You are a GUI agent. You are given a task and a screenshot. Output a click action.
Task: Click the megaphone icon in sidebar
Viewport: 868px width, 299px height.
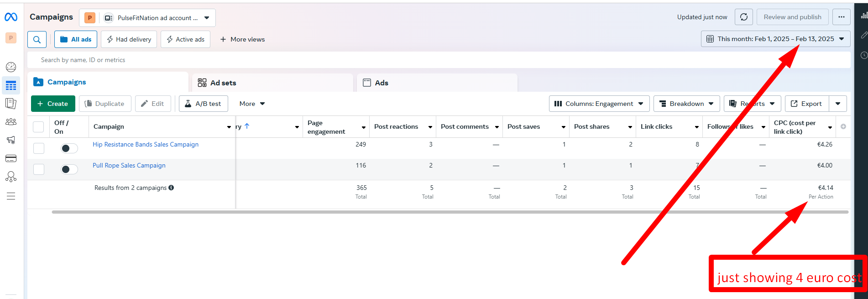11,140
